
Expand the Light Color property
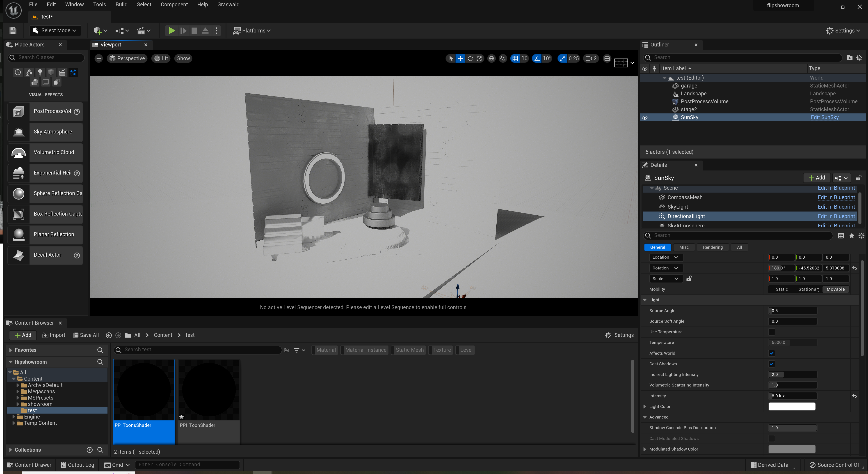point(645,407)
